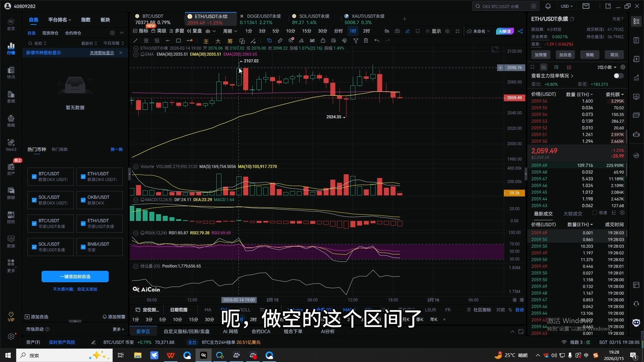644x362 pixels.
Task: Open the 资产 assets sidebar icon
Action: click(x=11, y=169)
